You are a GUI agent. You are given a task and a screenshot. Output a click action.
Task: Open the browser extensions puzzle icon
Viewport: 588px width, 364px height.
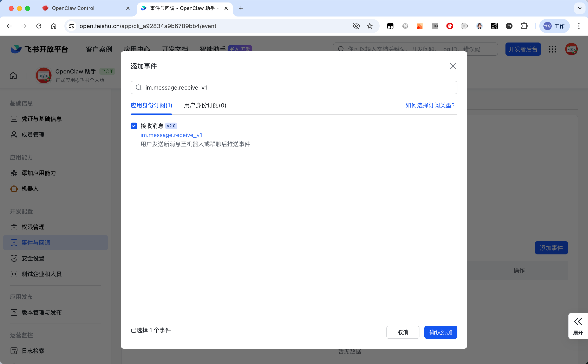pos(524,26)
